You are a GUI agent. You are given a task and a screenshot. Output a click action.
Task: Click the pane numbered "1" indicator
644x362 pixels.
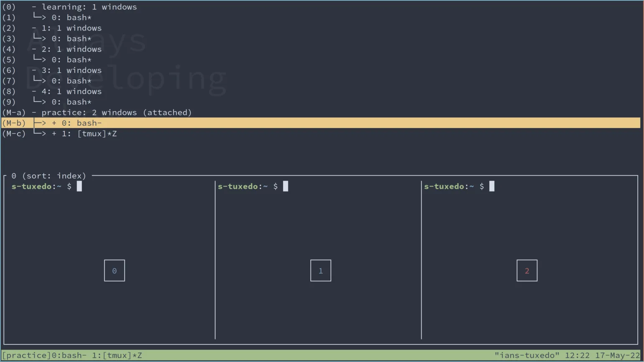pos(320,270)
